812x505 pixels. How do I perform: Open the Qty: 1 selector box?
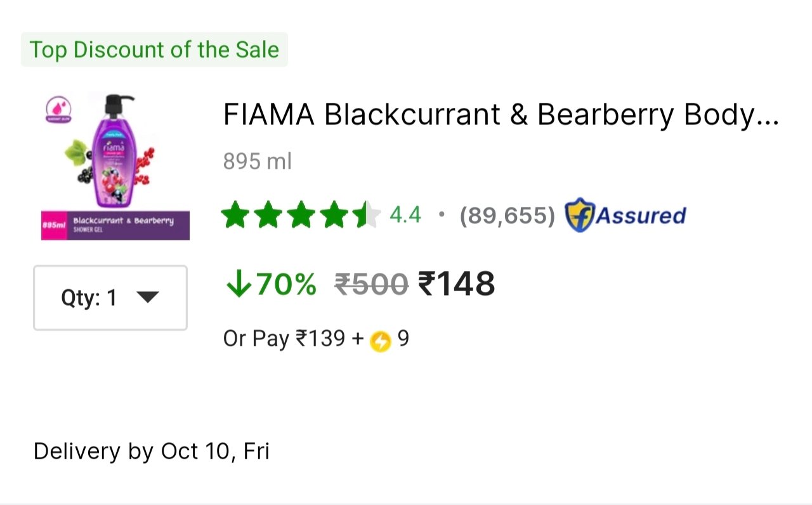110,298
